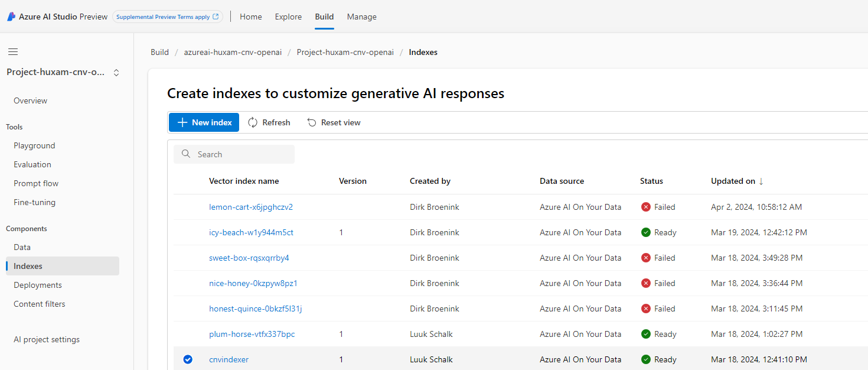868x370 pixels.
Task: Uncheck the cnvindexer row checkbox
Action: click(188, 359)
